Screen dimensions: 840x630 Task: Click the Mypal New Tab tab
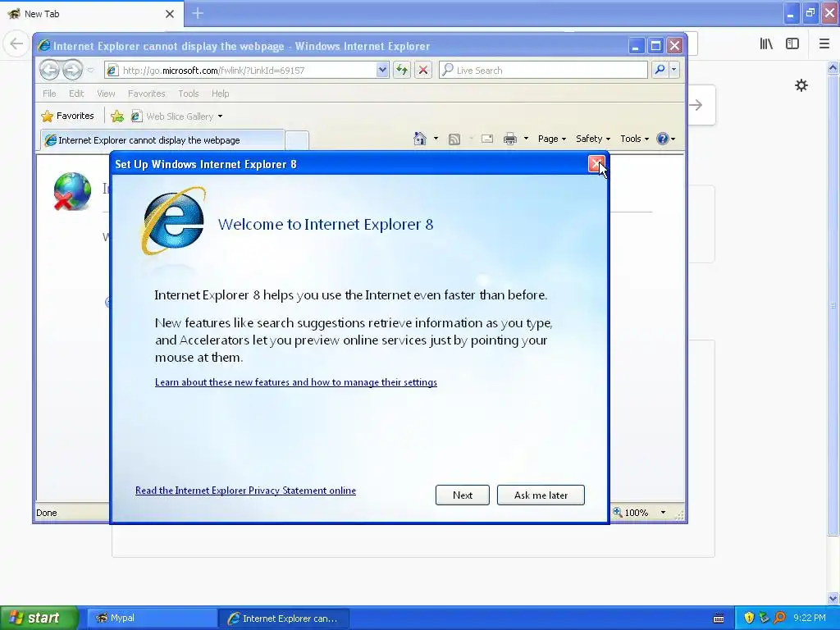click(x=91, y=14)
